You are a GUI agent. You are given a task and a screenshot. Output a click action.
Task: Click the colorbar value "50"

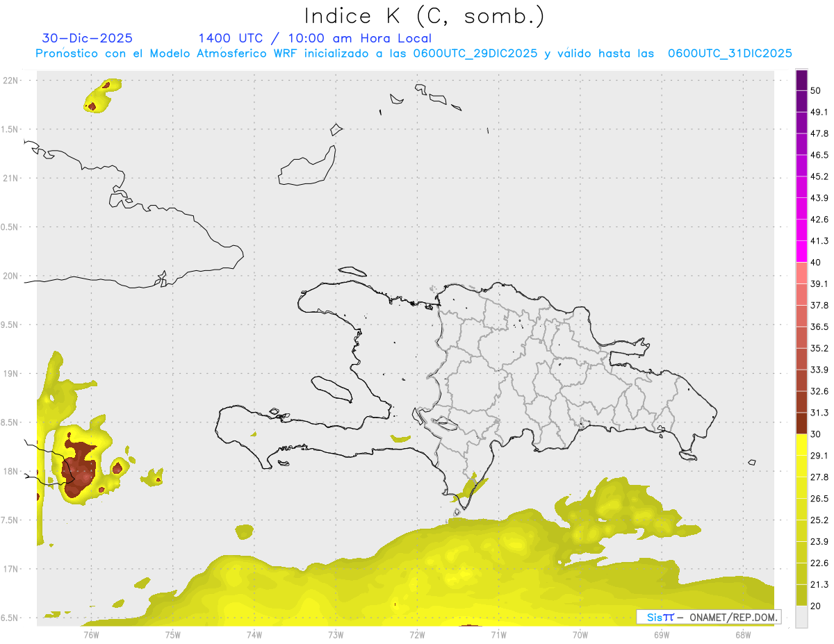click(x=815, y=90)
